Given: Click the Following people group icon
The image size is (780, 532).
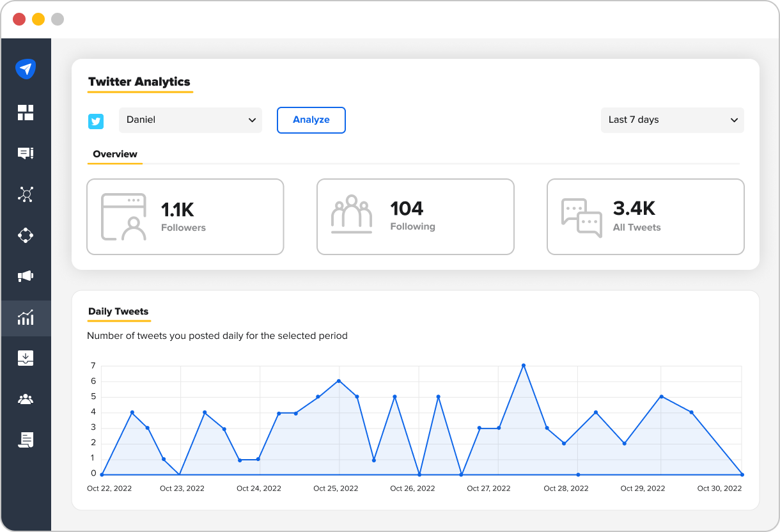Looking at the screenshot, I should (x=352, y=214).
